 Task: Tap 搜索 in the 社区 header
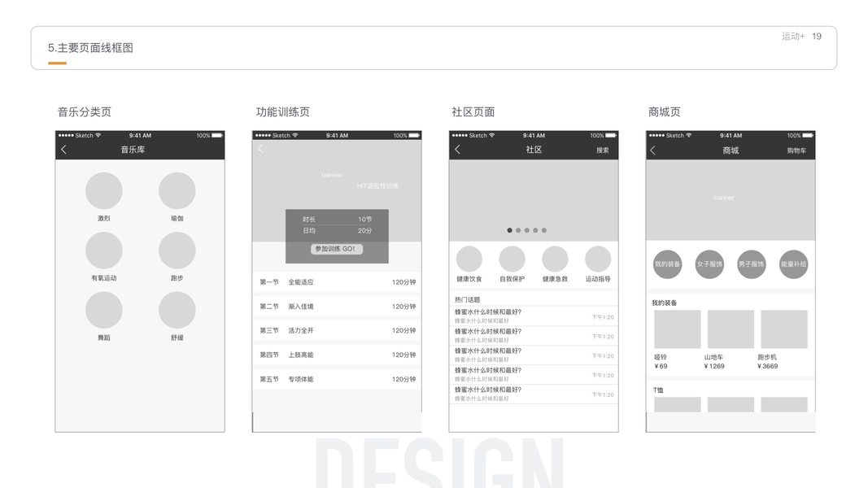(x=602, y=150)
